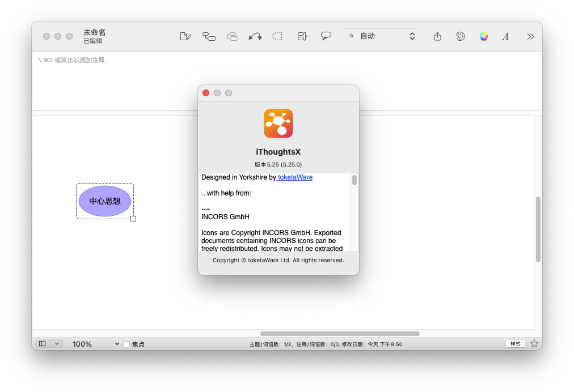Open the layout options chevron next to the sidebar button
Screen dimensions: 574x392
tap(57, 344)
